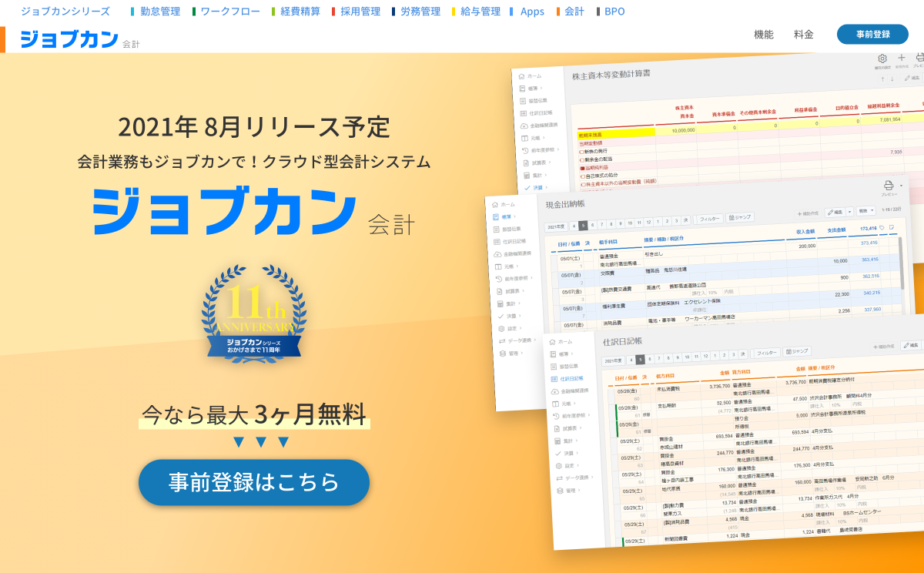Click note icon in 現金出納帳 table header
Image resolution: width=924 pixels, height=573 pixels.
tap(892, 227)
